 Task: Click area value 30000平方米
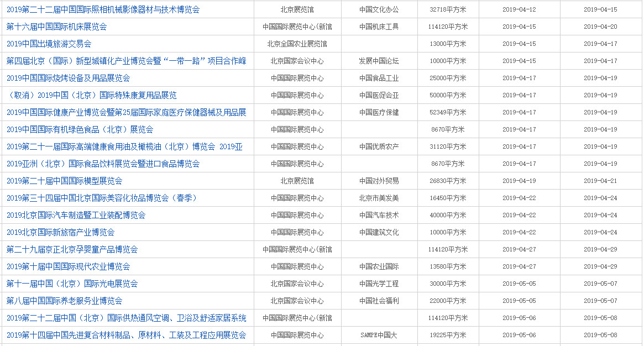(448, 284)
